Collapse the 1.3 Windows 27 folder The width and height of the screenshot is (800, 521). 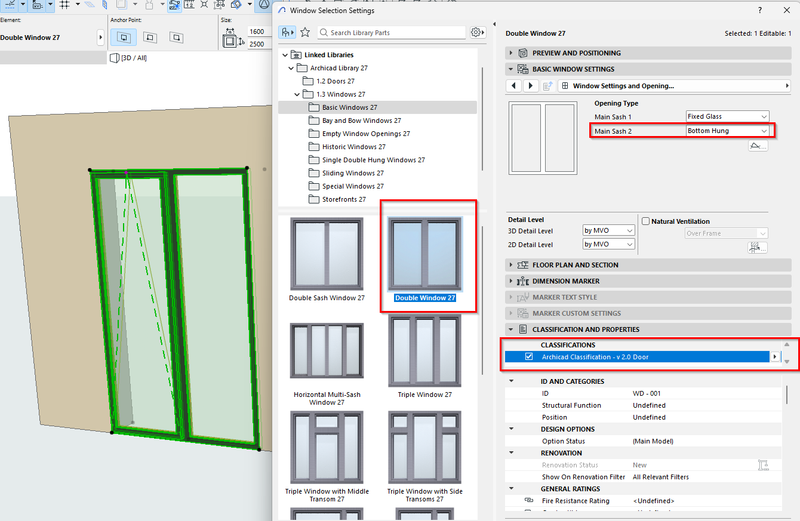pos(297,94)
